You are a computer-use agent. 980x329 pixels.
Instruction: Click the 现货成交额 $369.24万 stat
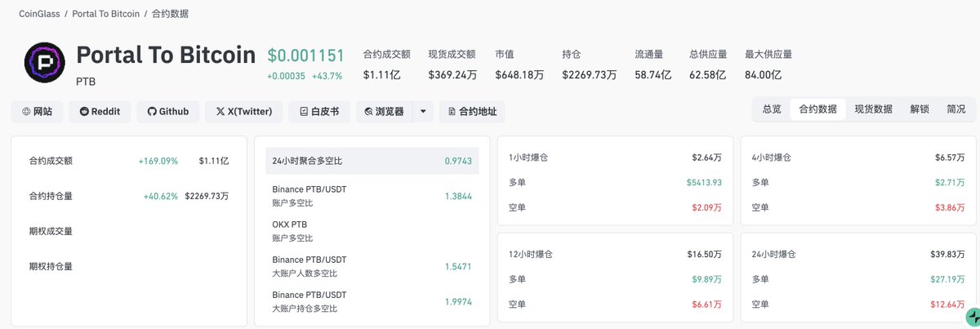tap(452, 64)
